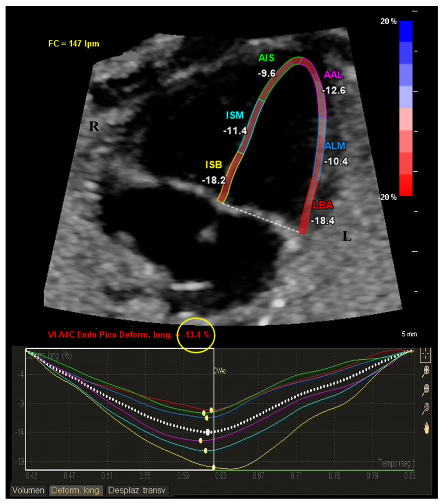Screen dimensions: 444x504
Task: Click the zoom in magnifier icon
Action: (x=426, y=372)
